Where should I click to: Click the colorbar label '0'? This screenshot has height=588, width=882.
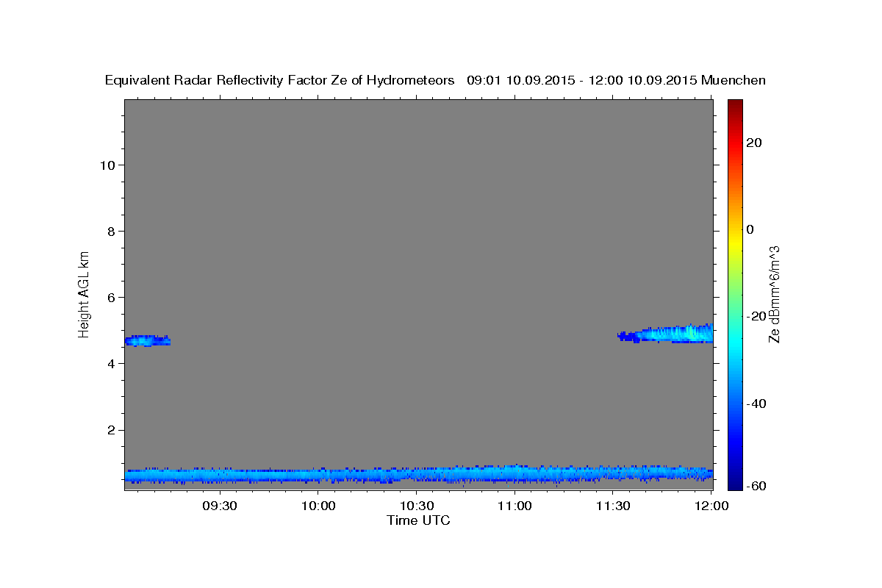point(750,229)
